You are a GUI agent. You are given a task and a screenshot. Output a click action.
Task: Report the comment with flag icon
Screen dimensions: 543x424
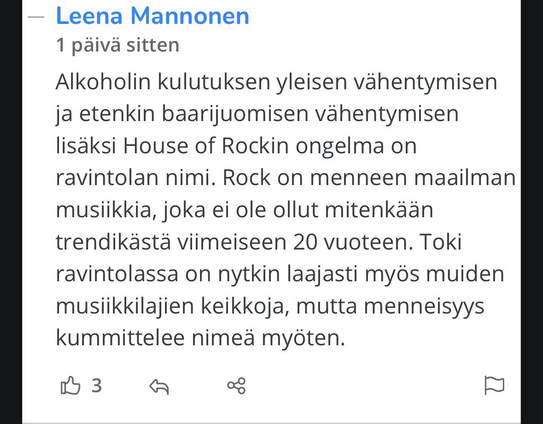point(494,385)
